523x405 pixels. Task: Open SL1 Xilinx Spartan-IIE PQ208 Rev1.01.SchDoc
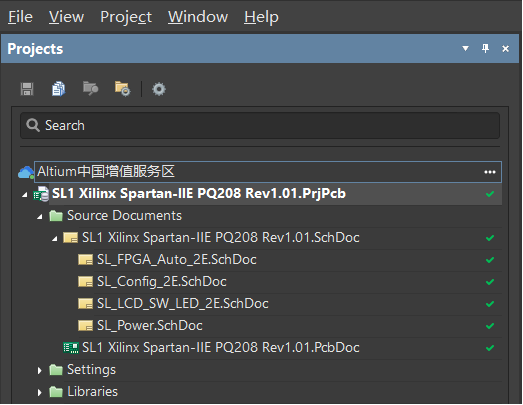click(221, 238)
